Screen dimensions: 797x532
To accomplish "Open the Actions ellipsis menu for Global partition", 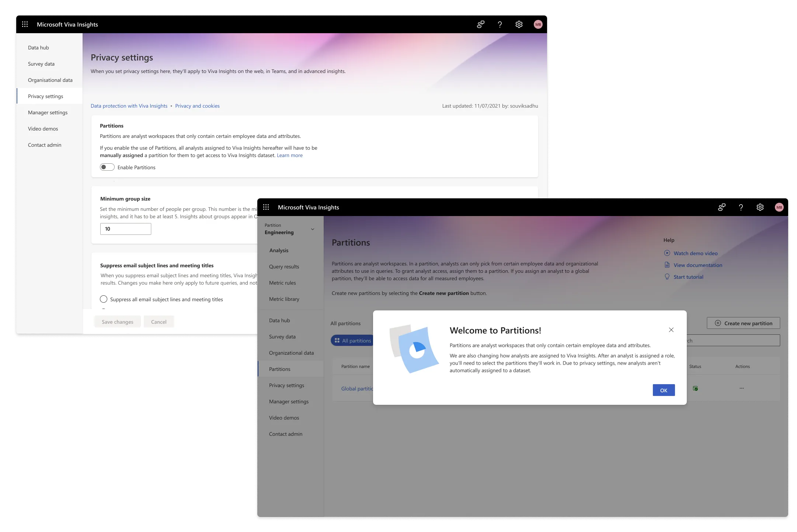I will [x=742, y=388].
